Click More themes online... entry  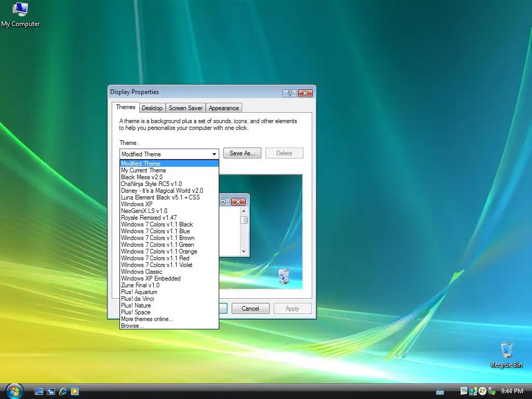tap(169, 320)
